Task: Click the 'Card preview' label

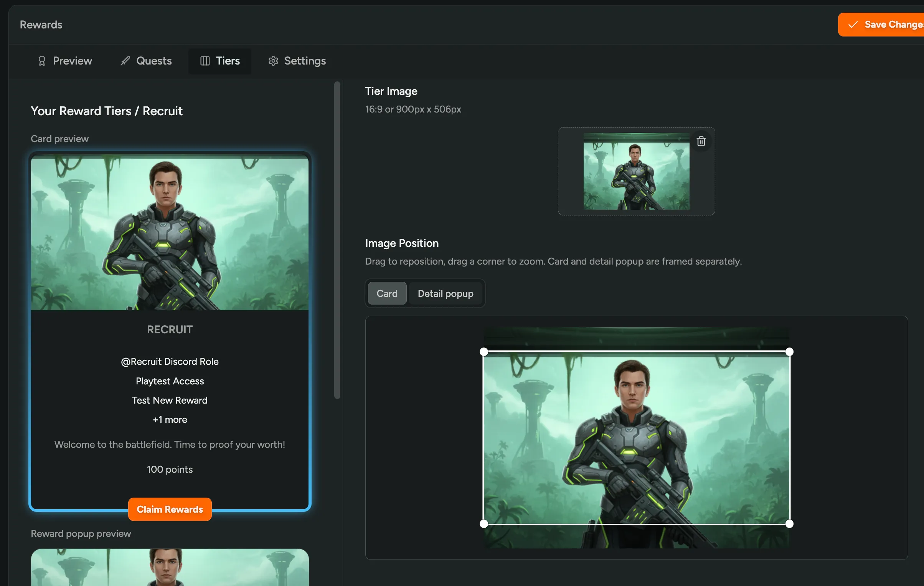Action: click(x=59, y=139)
